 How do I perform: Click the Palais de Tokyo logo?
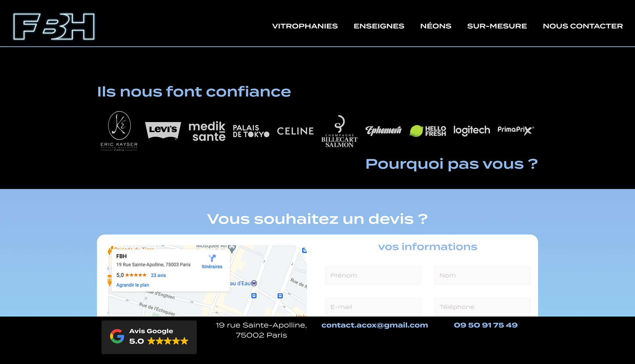coord(251,131)
